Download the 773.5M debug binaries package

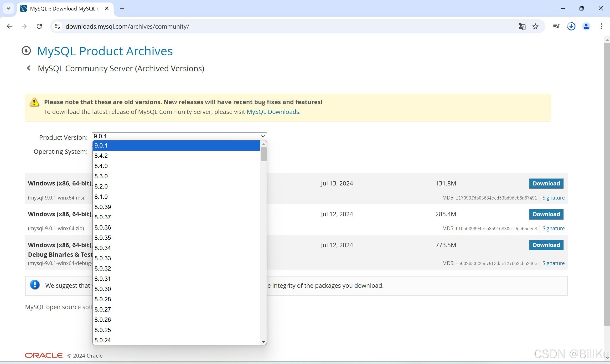click(x=546, y=245)
